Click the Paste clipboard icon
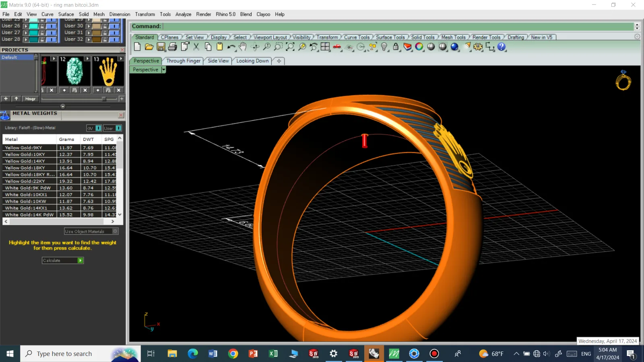The height and width of the screenshot is (362, 644). 219,47
